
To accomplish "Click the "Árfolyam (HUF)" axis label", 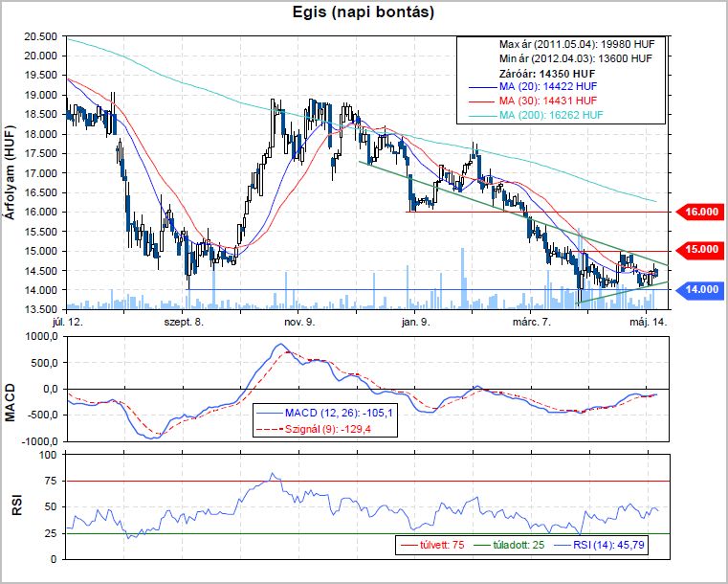I will (9, 172).
